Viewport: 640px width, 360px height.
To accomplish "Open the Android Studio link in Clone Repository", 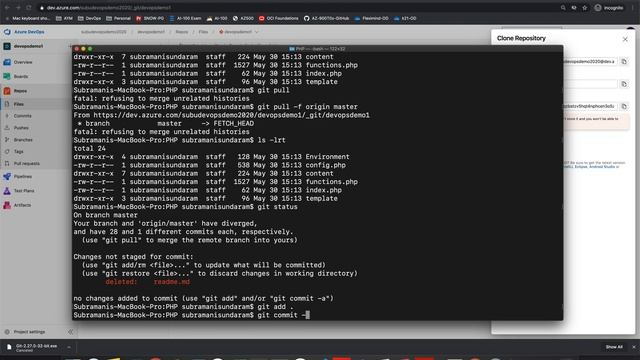I will (602, 167).
